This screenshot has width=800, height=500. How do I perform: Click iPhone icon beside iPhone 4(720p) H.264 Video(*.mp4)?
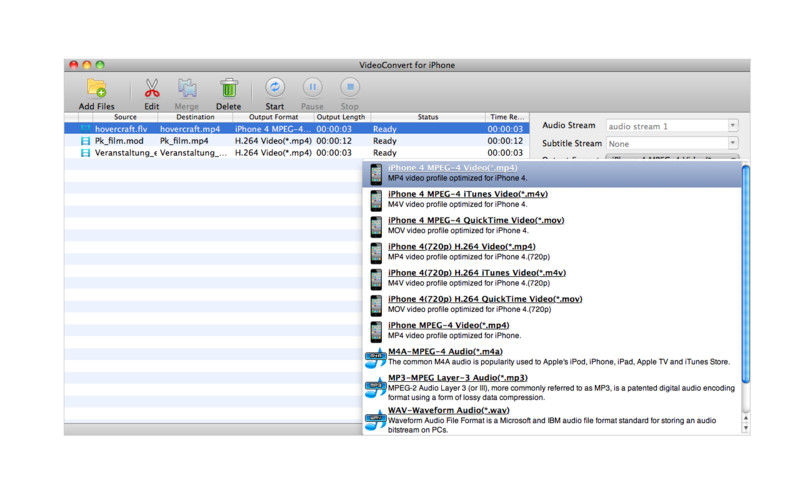[x=376, y=253]
